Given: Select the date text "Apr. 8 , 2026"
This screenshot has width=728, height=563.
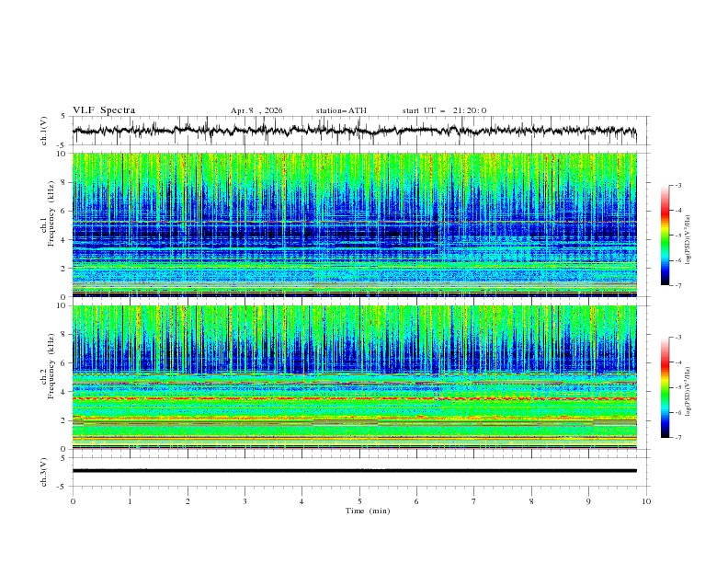Looking at the screenshot, I should click(256, 110).
